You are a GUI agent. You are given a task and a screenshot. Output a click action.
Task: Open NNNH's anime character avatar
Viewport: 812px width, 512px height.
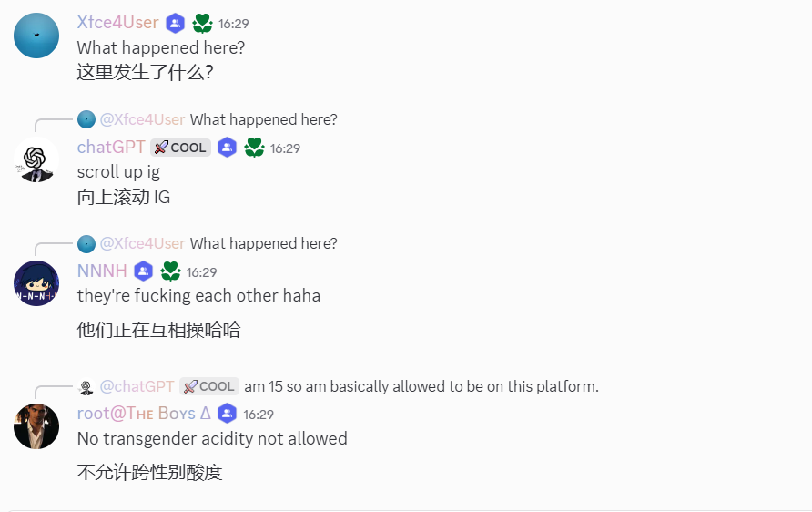(x=36, y=283)
